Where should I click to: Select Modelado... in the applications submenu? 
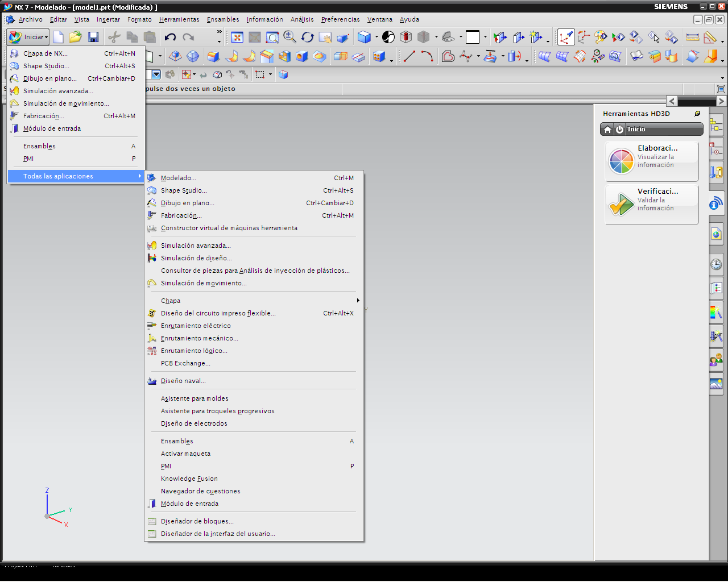coord(254,178)
